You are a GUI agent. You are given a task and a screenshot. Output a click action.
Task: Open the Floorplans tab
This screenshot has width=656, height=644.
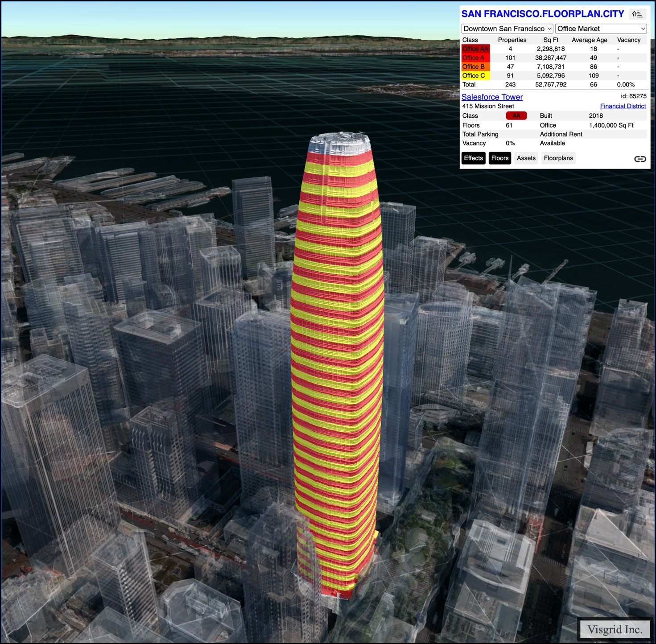click(x=558, y=158)
